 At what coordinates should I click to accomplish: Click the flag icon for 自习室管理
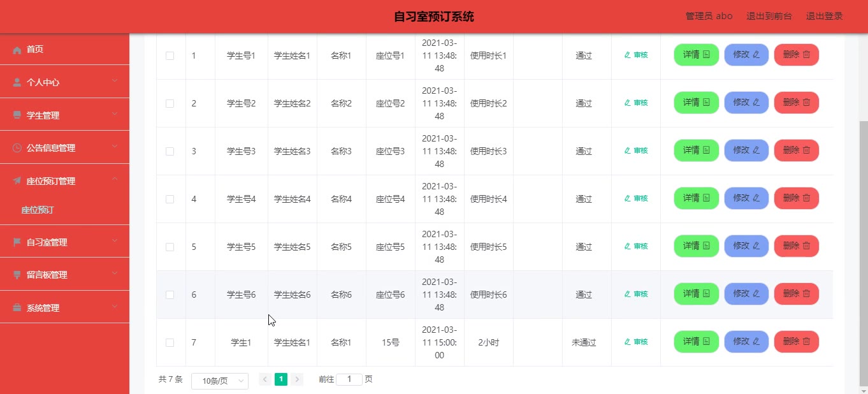[17, 242]
